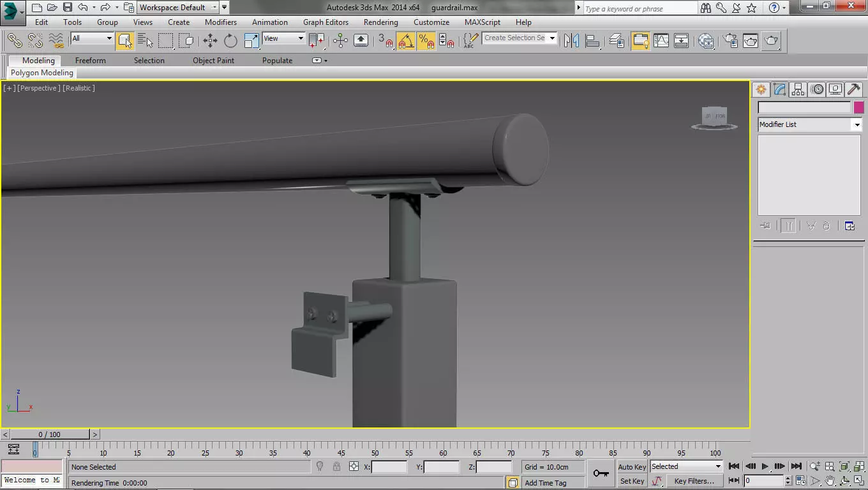Viewport: 868px width, 490px height.
Task: Expand the Workspace: Default dropdown
Action: tap(178, 8)
